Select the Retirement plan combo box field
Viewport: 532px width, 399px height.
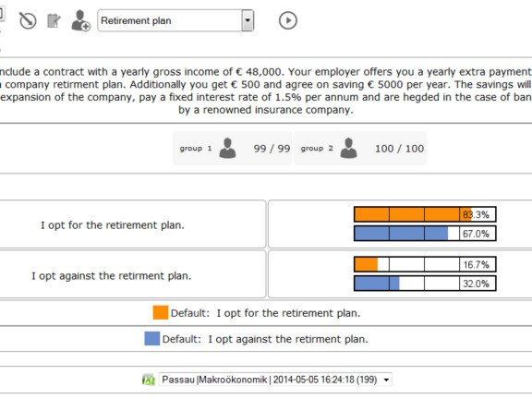tap(175, 20)
